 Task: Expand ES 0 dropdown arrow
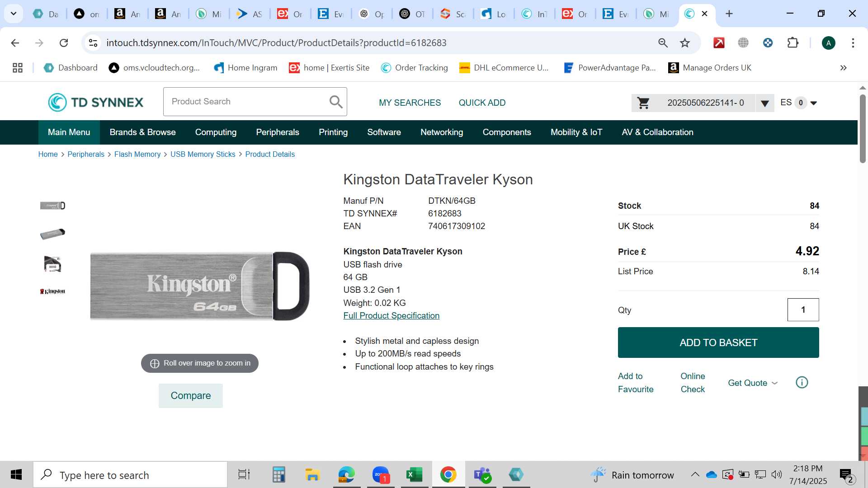pyautogui.click(x=814, y=103)
